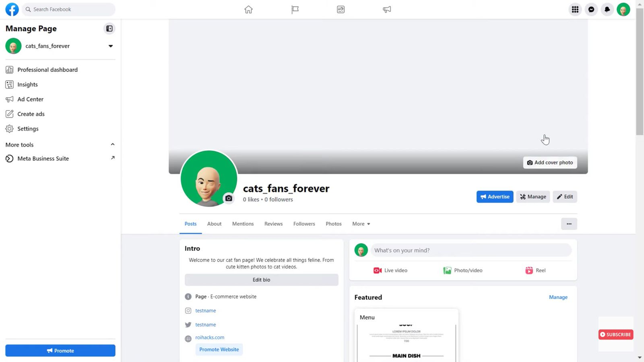Image resolution: width=644 pixels, height=362 pixels.
Task: Open the notifications bell icon
Action: pos(607,9)
